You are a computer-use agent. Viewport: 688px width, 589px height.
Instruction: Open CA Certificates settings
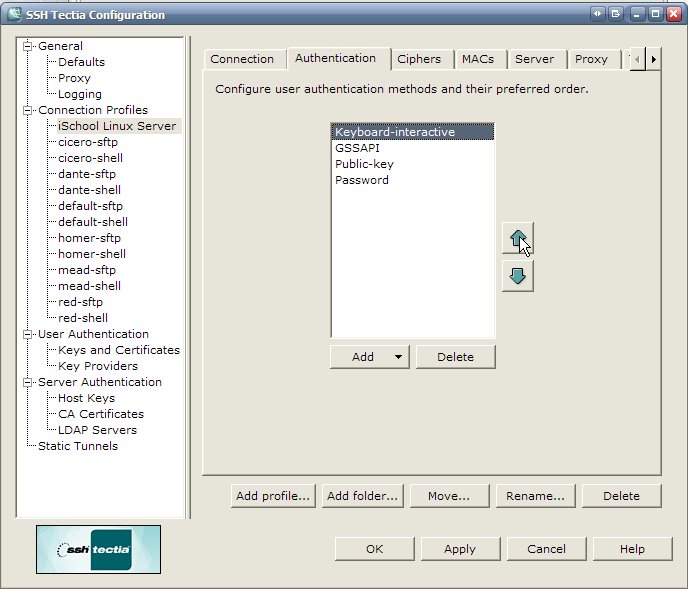pos(101,414)
